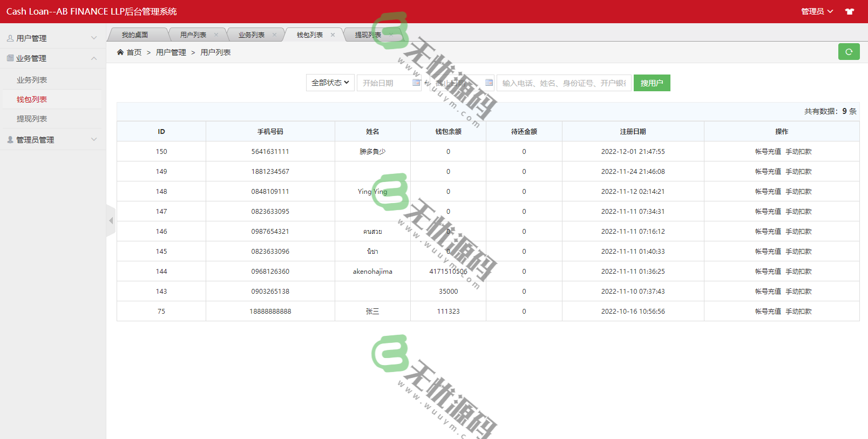Click 帐号充值 for user ID 149
Viewport: 868px width, 439px height.
[768, 171]
